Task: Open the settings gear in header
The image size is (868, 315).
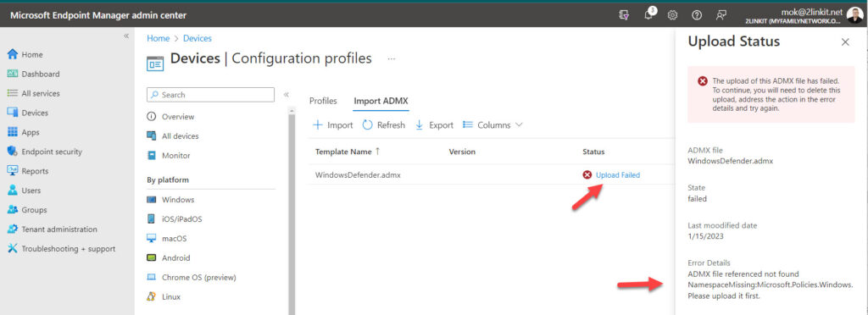Action: (x=672, y=15)
